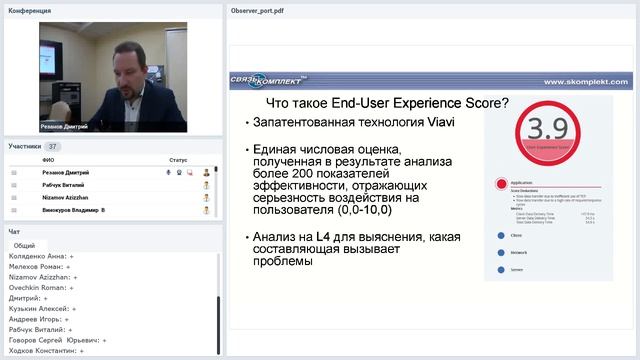Click microphone icon for Резанов Дмитрий

pos(168,173)
